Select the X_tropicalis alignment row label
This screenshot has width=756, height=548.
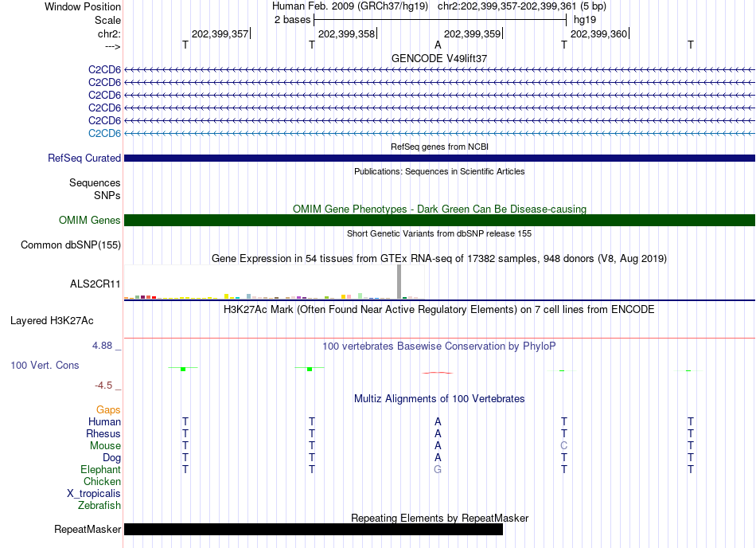pos(94,494)
